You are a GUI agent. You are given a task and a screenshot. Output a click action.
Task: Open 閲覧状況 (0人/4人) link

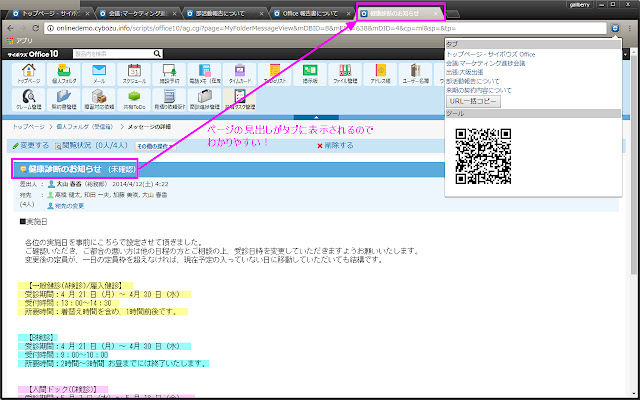(91, 145)
